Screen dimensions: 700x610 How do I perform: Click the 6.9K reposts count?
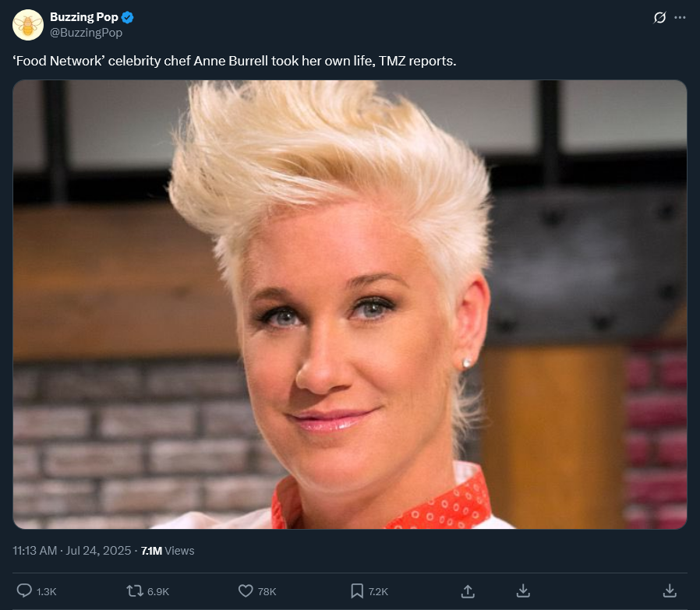coord(158,592)
